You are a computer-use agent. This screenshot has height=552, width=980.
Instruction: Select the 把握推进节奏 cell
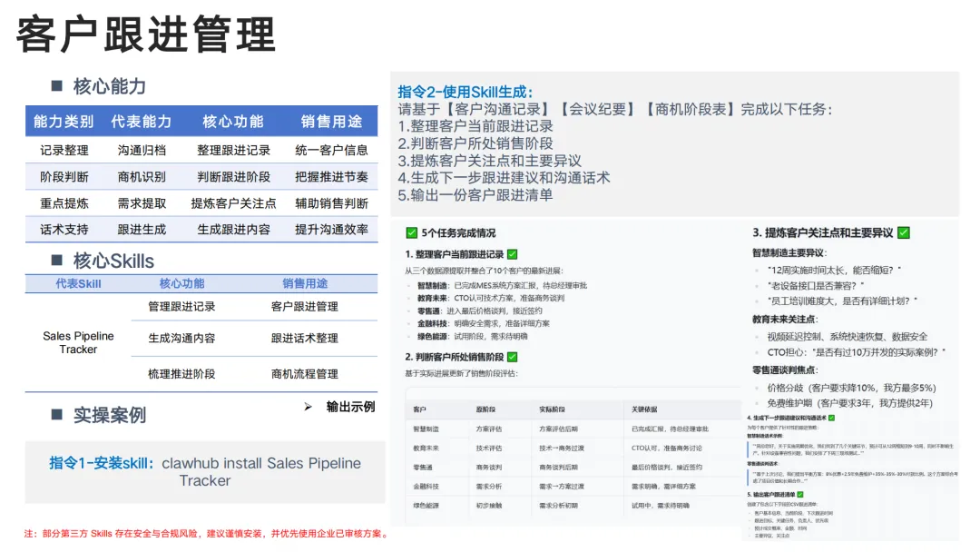point(331,177)
